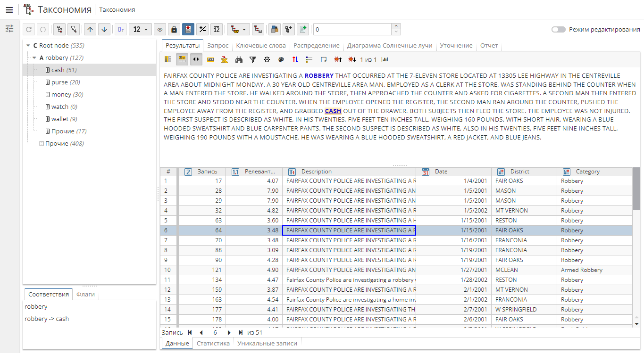This screenshot has width=644, height=353.
Task: Collapse all tree nodes toolbar icon
Action: (74, 30)
